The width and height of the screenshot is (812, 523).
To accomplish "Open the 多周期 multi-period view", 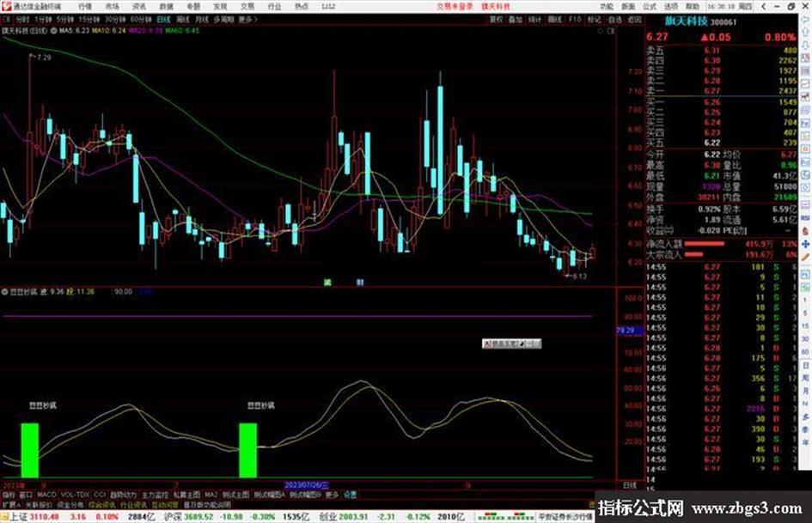I will pos(223,19).
